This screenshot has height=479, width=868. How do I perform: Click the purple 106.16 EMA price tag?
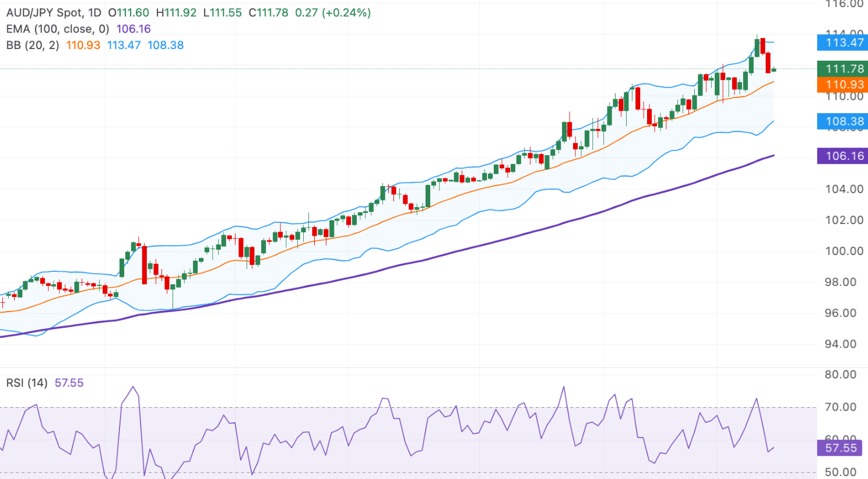pos(844,156)
